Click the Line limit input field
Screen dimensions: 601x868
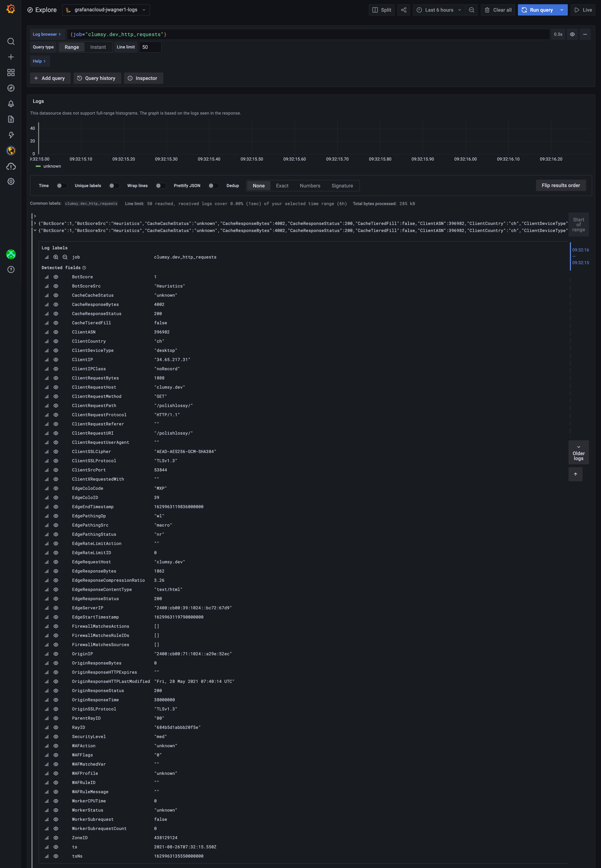click(x=150, y=47)
